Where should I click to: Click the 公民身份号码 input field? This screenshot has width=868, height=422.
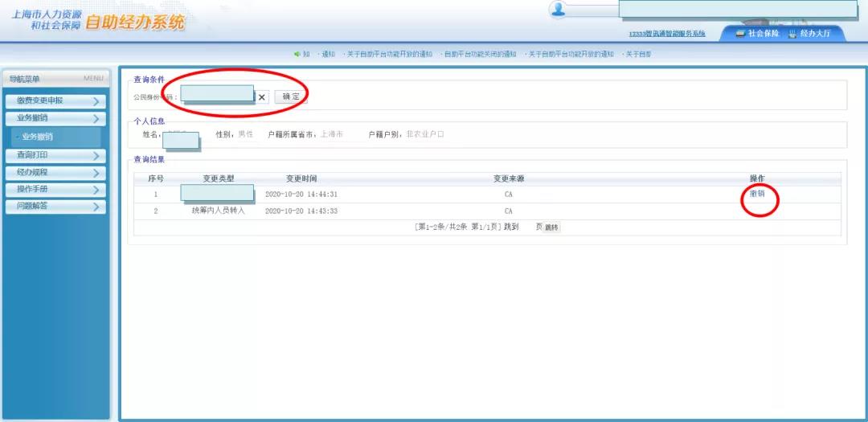tap(217, 96)
